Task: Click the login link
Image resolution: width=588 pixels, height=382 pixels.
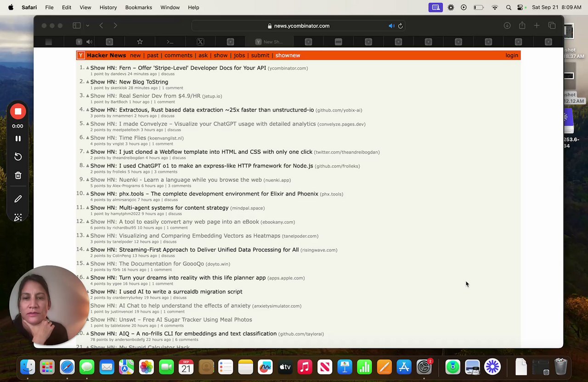Action: tap(512, 56)
